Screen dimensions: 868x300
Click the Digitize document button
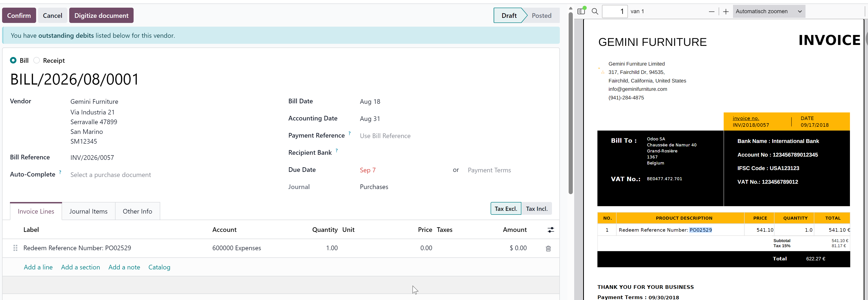tap(101, 16)
